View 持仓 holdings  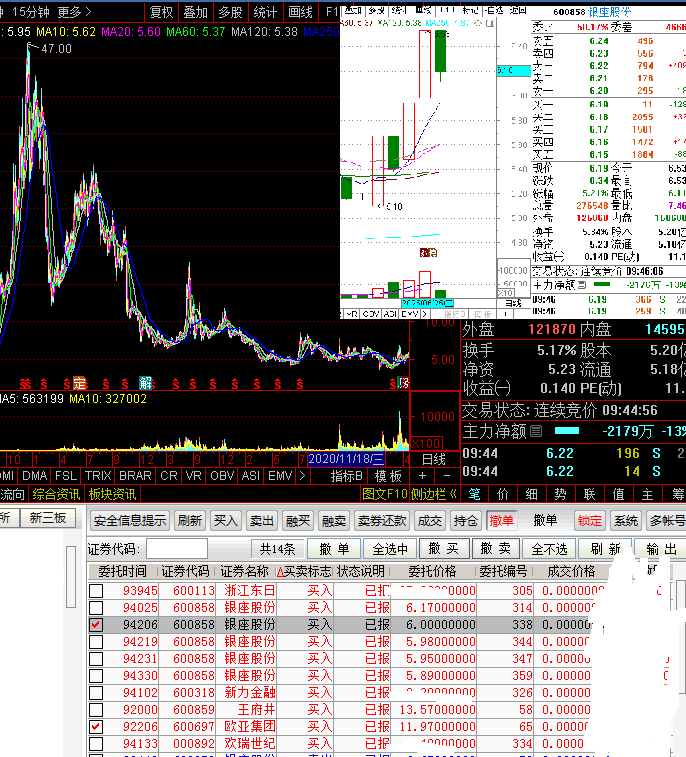click(x=466, y=521)
